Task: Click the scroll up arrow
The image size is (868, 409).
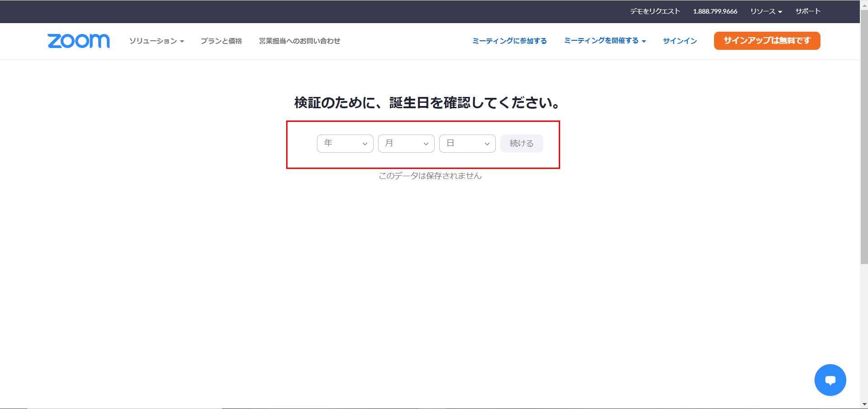Action: click(x=863, y=5)
